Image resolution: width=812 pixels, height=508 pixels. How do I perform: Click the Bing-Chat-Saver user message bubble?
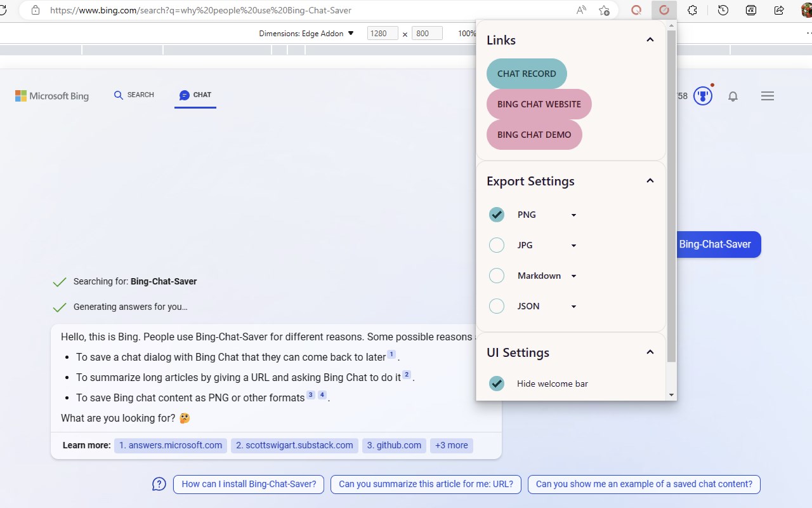point(719,244)
